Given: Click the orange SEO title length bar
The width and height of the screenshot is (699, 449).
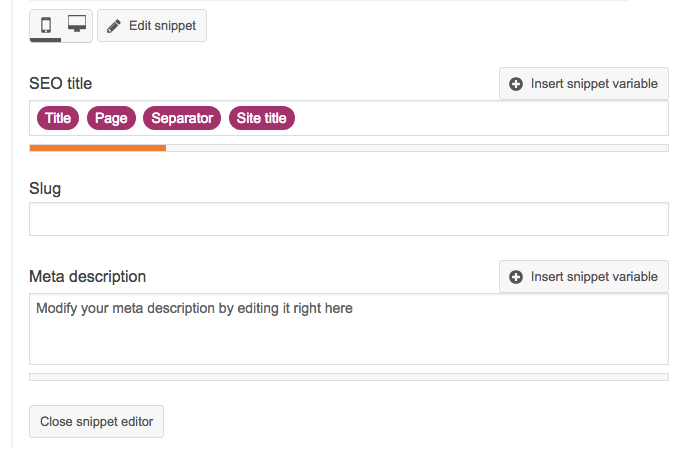Looking at the screenshot, I should point(97,148).
